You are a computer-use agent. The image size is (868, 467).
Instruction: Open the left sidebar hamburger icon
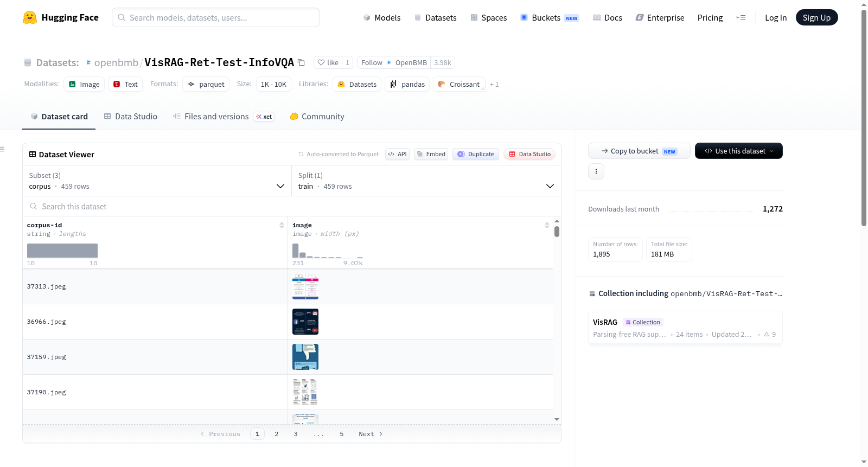click(x=2, y=149)
